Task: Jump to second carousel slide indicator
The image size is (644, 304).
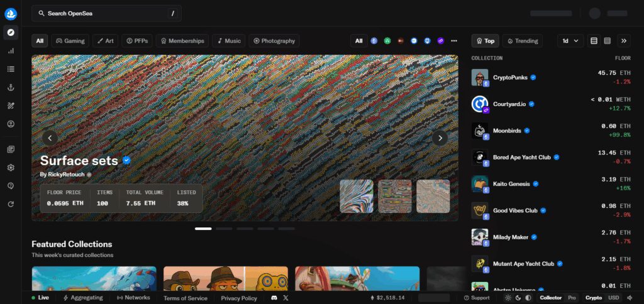Action: tap(224, 229)
